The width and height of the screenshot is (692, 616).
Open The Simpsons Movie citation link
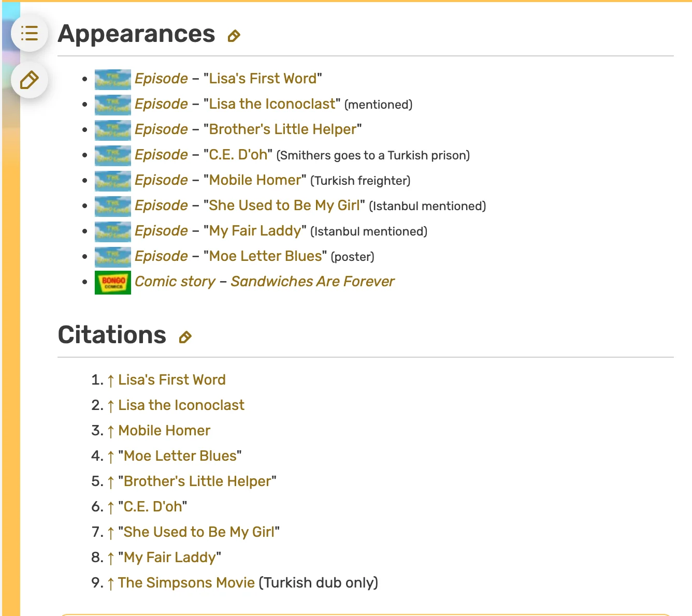(185, 582)
